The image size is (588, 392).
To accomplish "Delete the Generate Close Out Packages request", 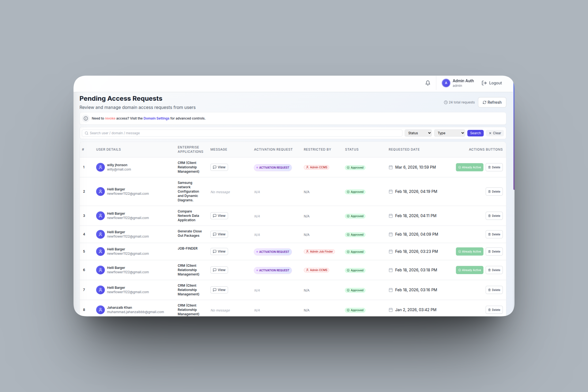I will 494,234.
